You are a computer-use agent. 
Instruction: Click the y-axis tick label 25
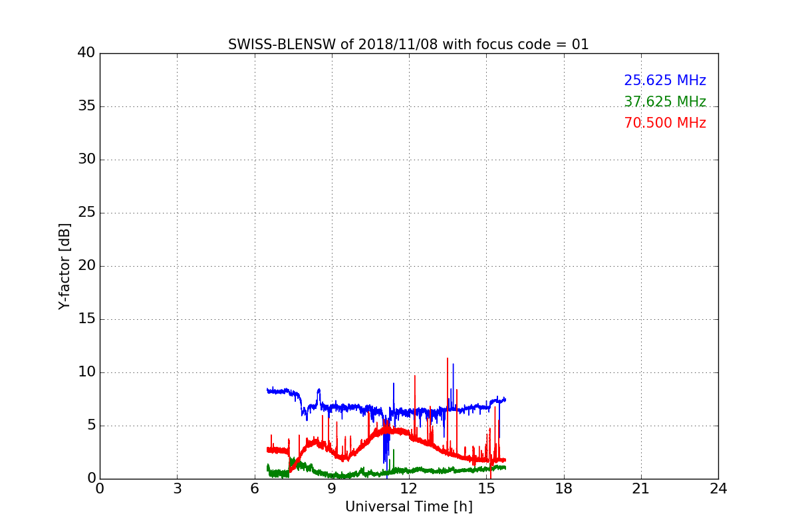click(x=86, y=213)
